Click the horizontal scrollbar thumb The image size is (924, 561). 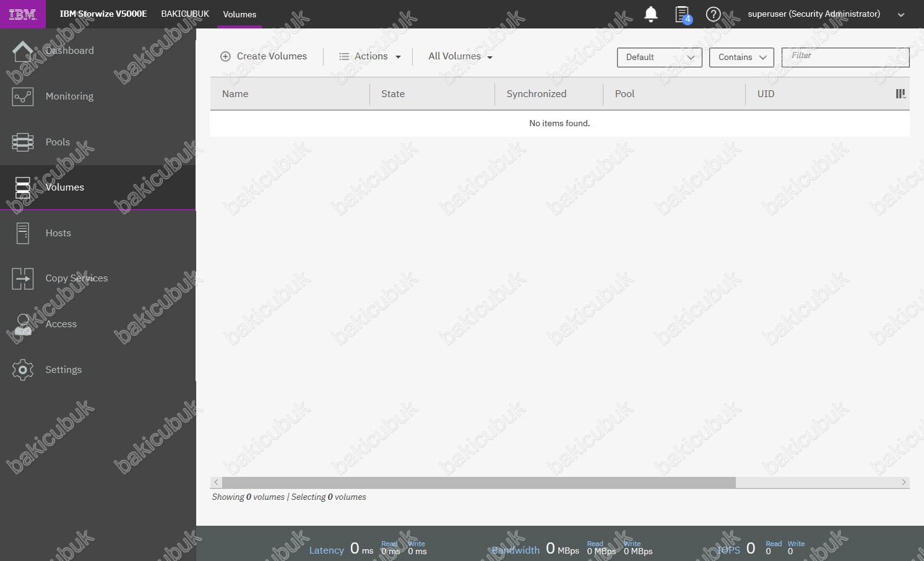point(479,482)
